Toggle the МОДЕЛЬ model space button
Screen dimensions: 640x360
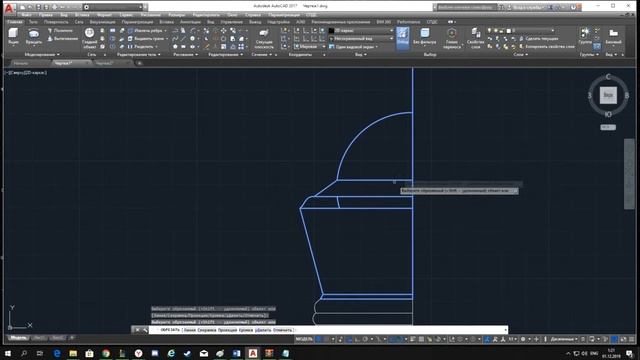[x=304, y=339]
